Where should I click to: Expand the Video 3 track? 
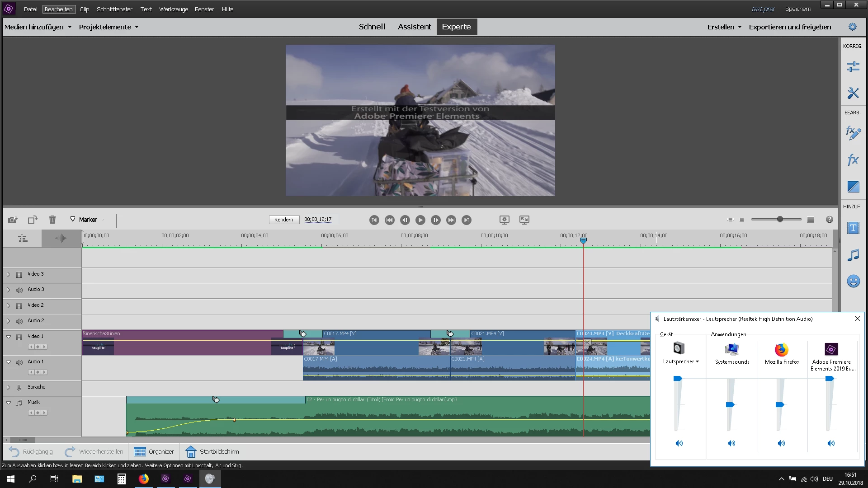(x=8, y=274)
